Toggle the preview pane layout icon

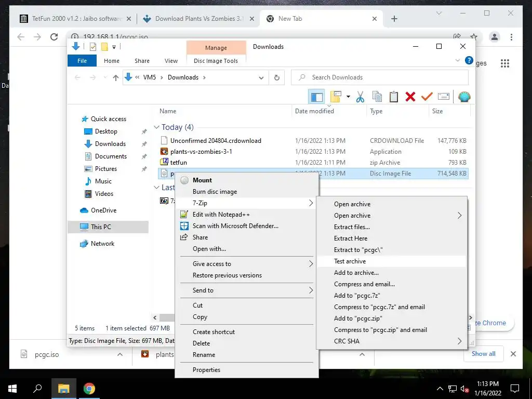coord(316,97)
